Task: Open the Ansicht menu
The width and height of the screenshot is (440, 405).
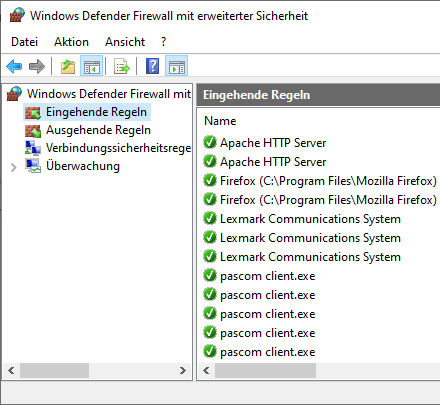Action: [125, 42]
